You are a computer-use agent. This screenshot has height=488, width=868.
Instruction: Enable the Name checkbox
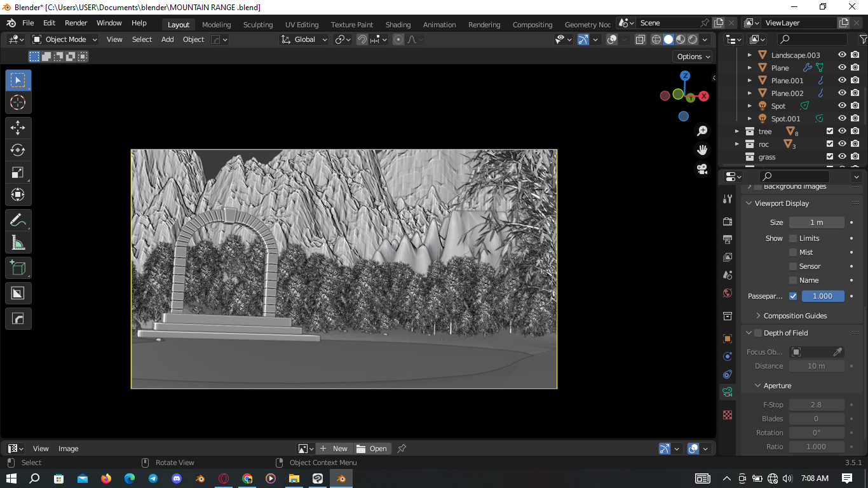tap(793, 280)
